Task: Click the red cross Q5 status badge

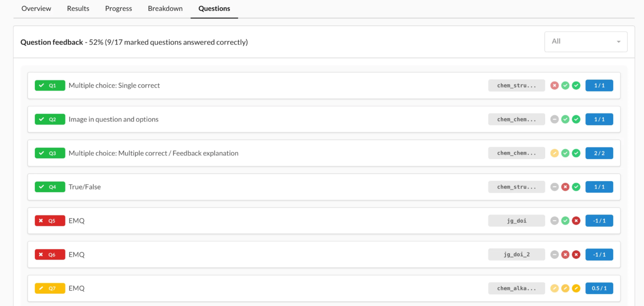Action: [x=50, y=221]
